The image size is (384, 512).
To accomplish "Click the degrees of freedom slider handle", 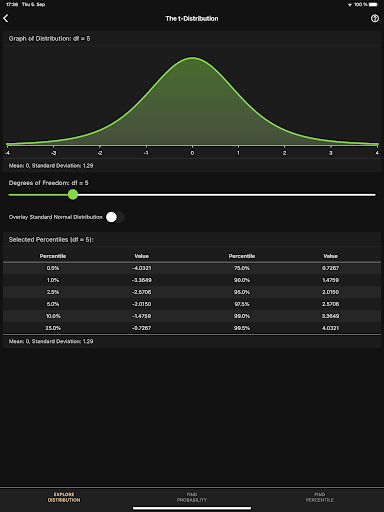I will (73, 195).
